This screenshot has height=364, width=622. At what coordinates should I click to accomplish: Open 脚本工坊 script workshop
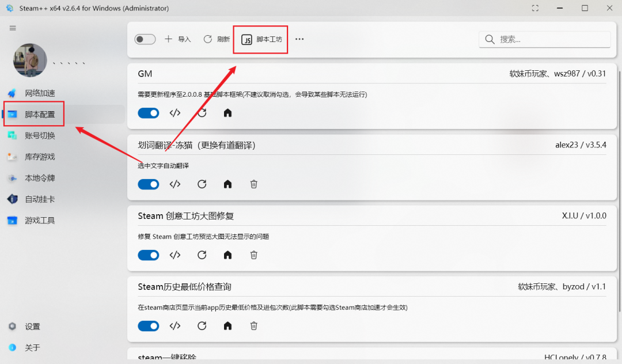point(261,39)
